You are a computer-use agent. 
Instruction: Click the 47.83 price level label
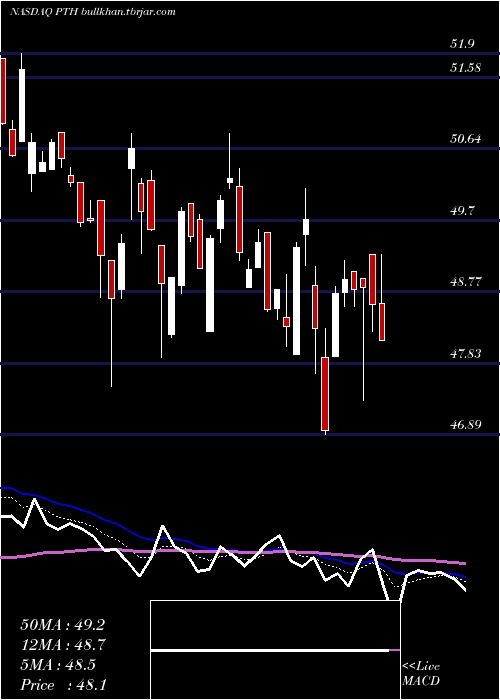tap(466, 354)
